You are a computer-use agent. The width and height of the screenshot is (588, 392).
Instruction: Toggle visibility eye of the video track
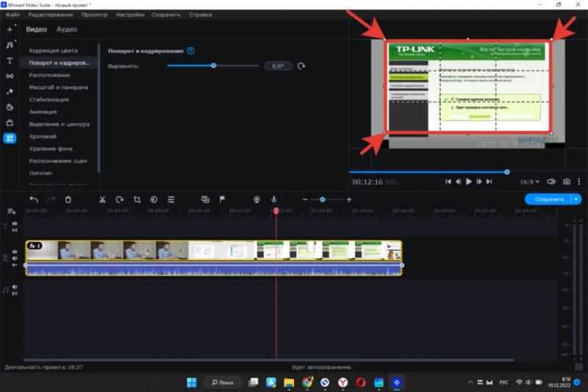click(x=14, y=252)
